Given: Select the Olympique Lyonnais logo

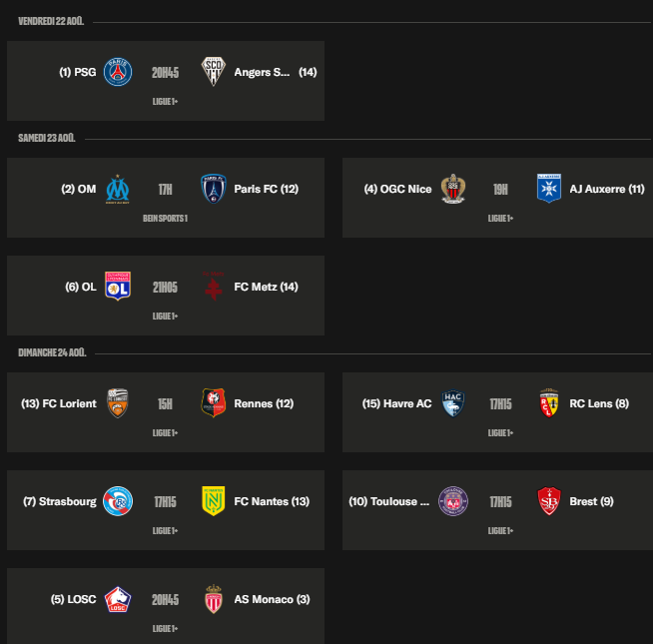Looking at the screenshot, I should tap(118, 287).
